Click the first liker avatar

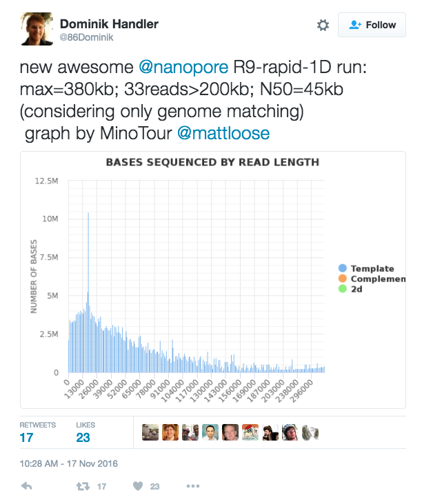(150, 432)
